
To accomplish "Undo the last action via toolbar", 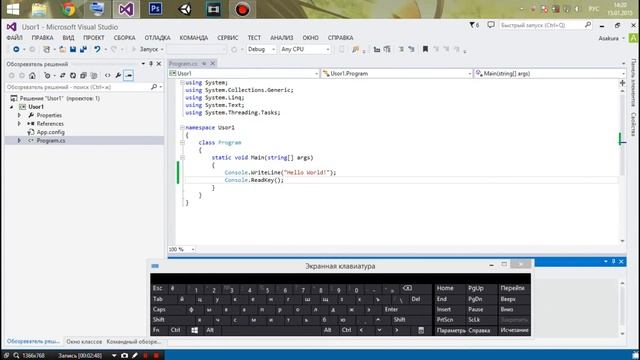I will point(97,49).
